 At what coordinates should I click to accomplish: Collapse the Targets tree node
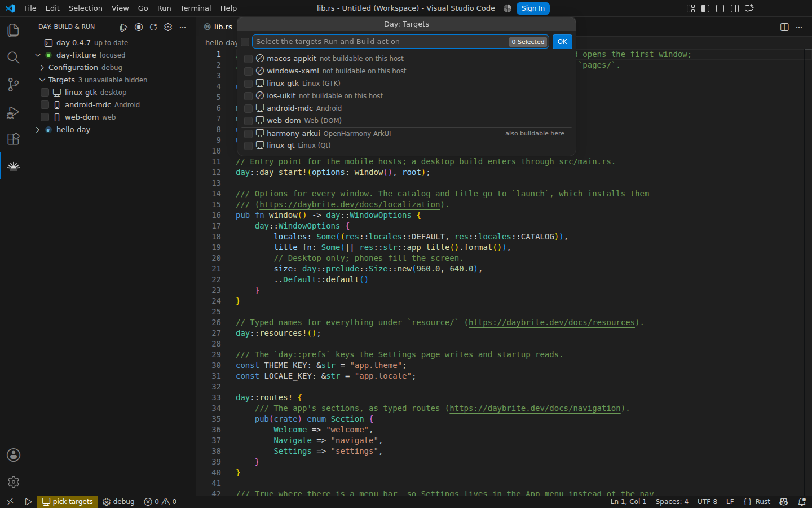[42, 80]
